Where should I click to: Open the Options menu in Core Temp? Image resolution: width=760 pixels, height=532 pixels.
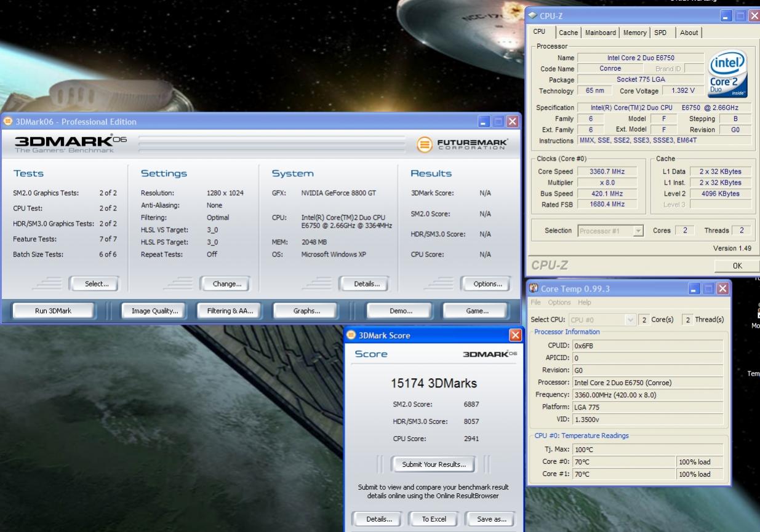pyautogui.click(x=559, y=303)
